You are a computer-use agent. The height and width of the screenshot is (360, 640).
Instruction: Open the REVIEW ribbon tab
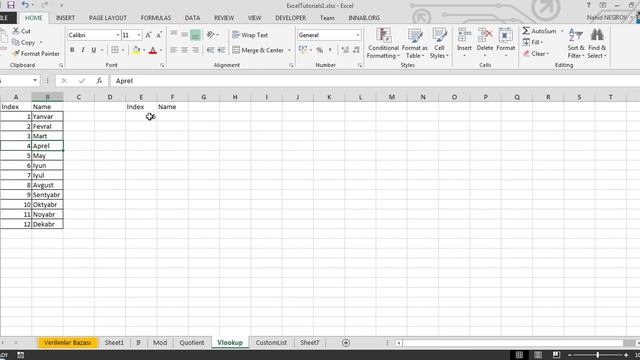(x=224, y=18)
